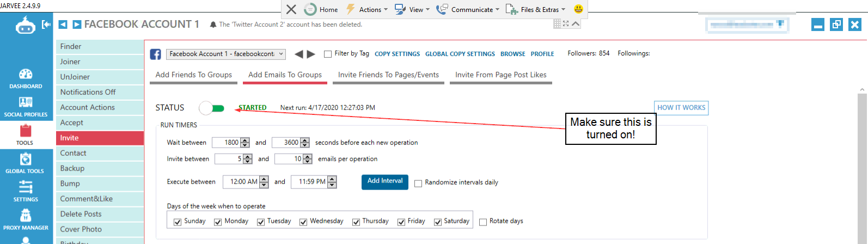The width and height of the screenshot is (868, 244).
Task: Click PROFILE link
Action: pyautogui.click(x=542, y=54)
